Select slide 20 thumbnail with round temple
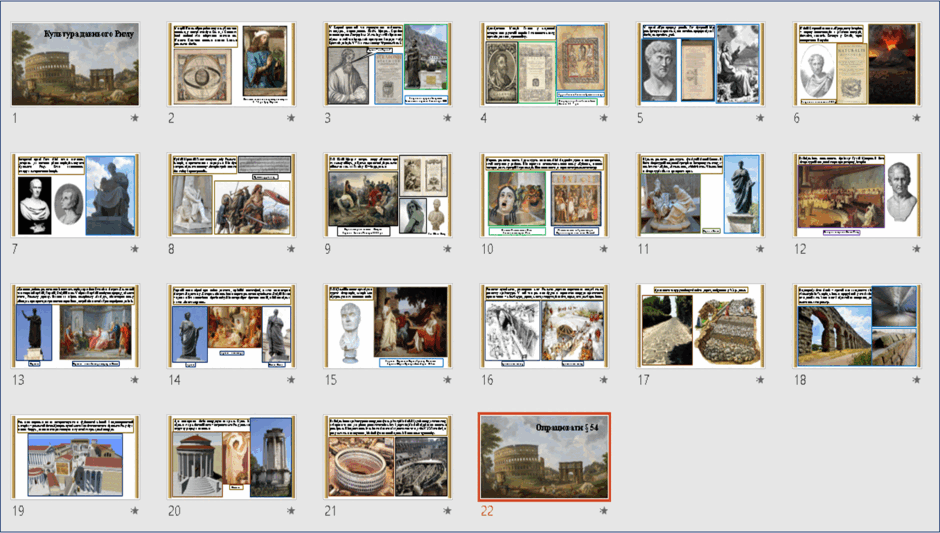The image size is (940, 533). click(x=231, y=457)
